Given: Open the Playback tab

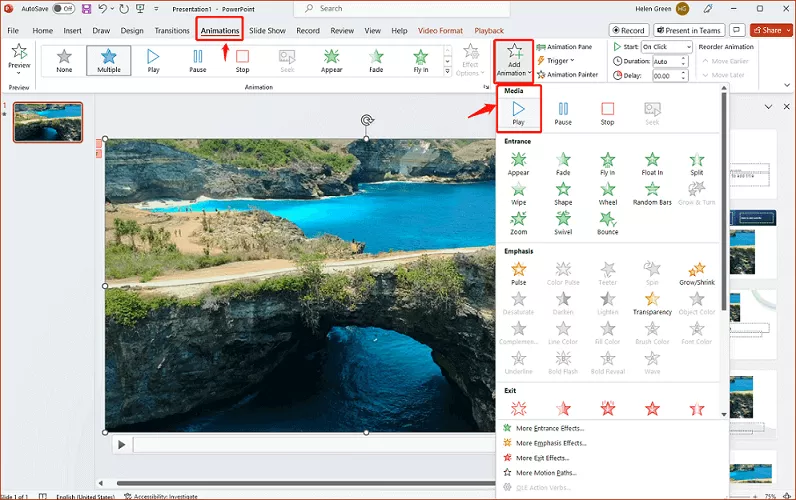Looking at the screenshot, I should (489, 30).
